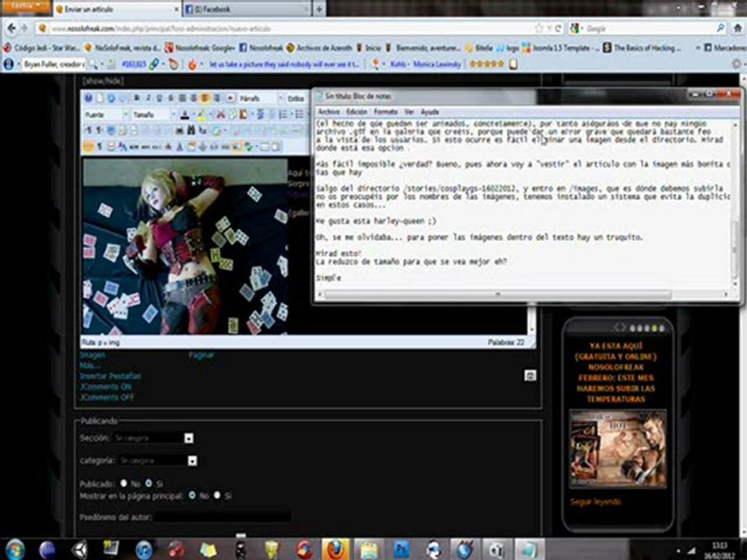747x560 pixels.
Task: Toggle Strikethrough in the editor toolbar
Action: click(171, 98)
